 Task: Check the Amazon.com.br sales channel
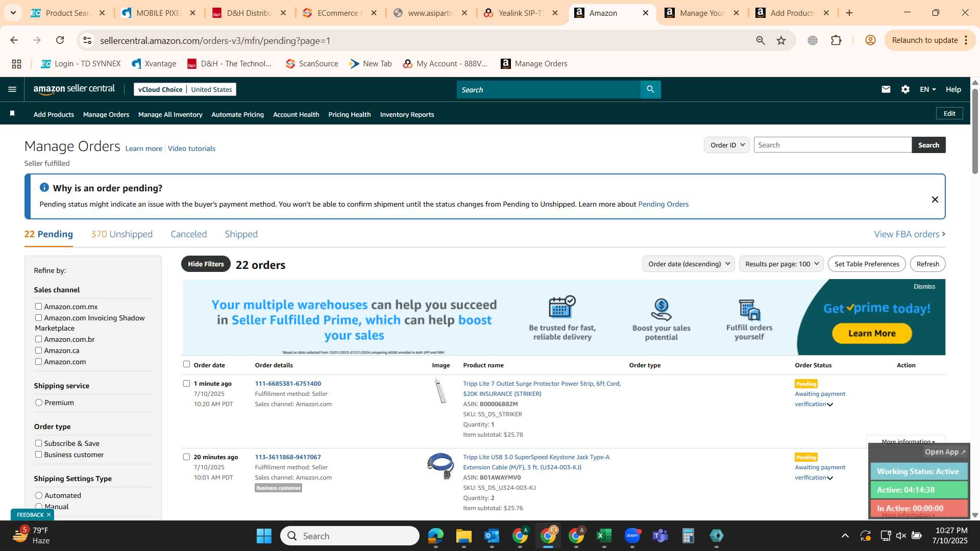pyautogui.click(x=38, y=339)
